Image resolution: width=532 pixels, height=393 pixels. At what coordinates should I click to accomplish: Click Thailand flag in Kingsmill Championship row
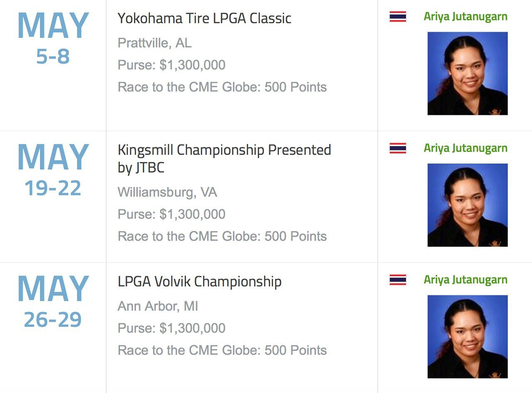coord(398,148)
